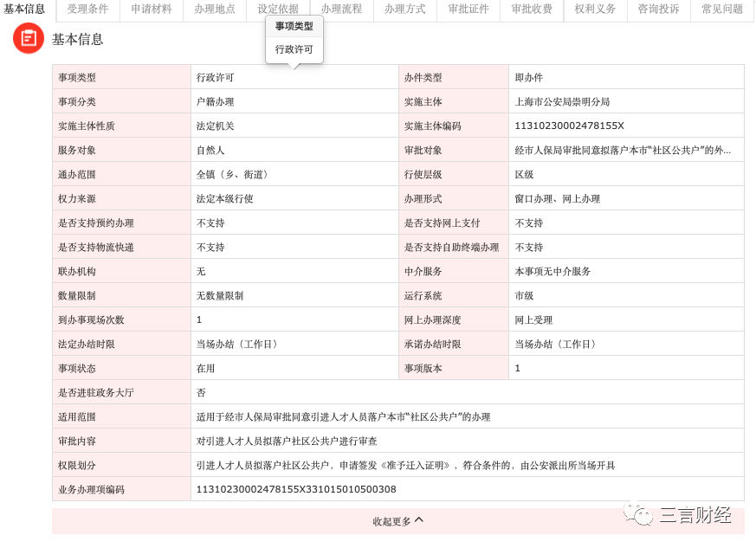Open the 权利义务 tab
Viewport: 756px width, 548px height.
click(595, 9)
